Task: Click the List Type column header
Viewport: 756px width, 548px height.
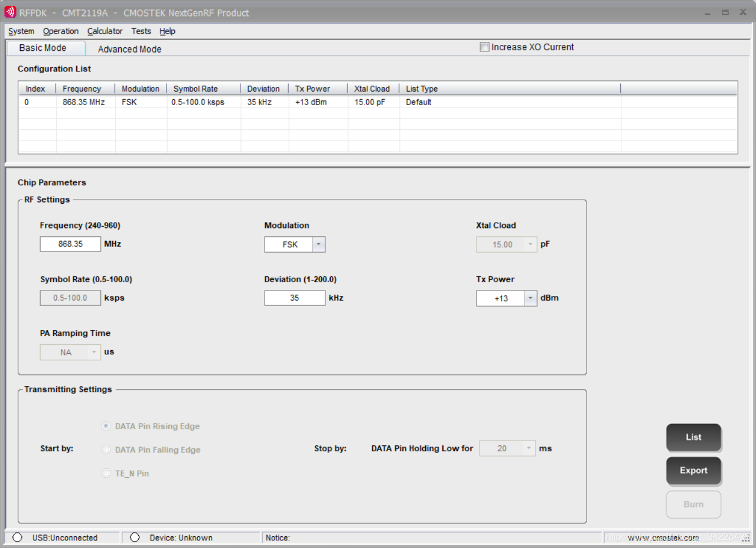Action: (510, 89)
